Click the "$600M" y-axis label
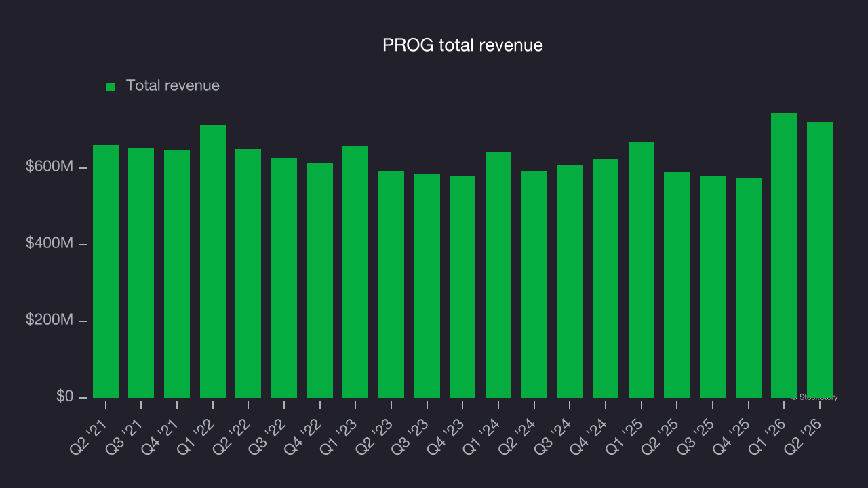868x488 pixels. coord(50,167)
